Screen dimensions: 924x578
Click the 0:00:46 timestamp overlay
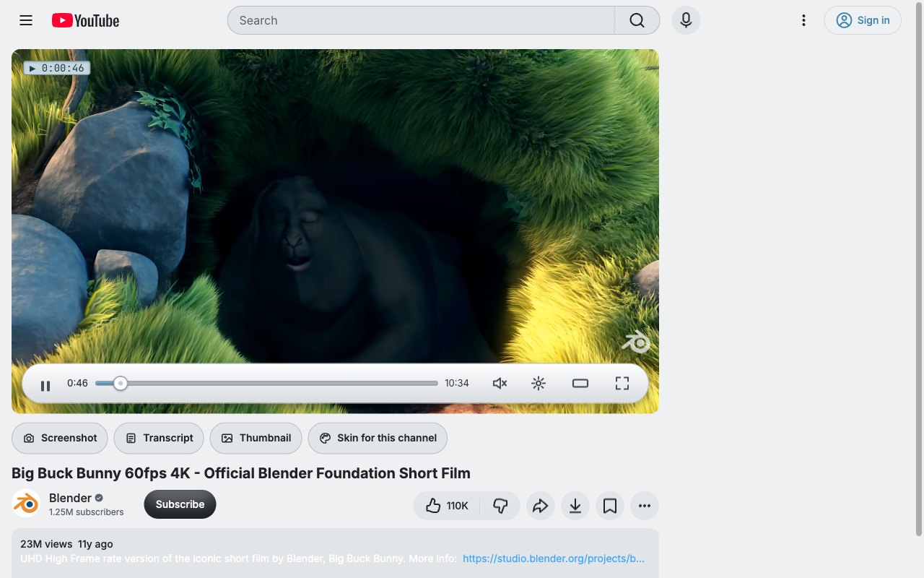[x=57, y=68]
